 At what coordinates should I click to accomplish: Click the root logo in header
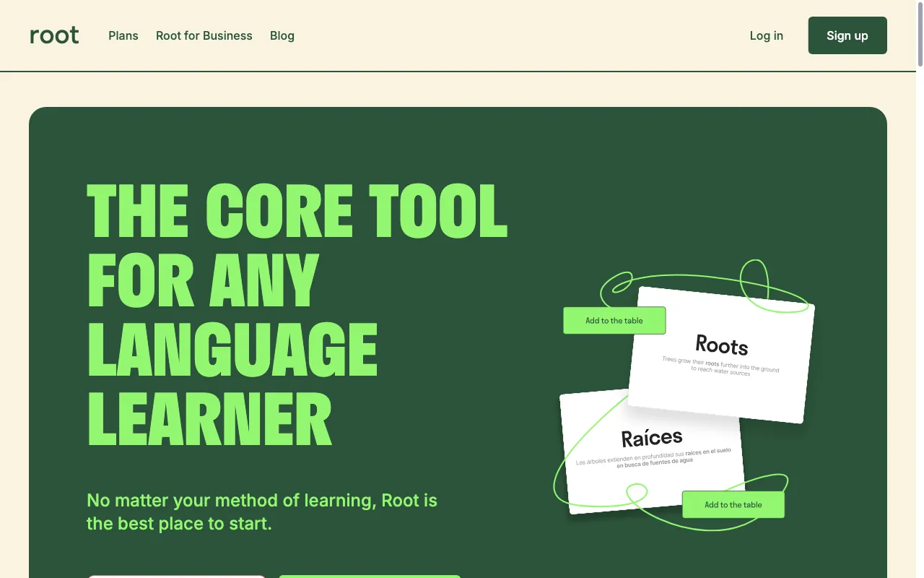pos(54,35)
